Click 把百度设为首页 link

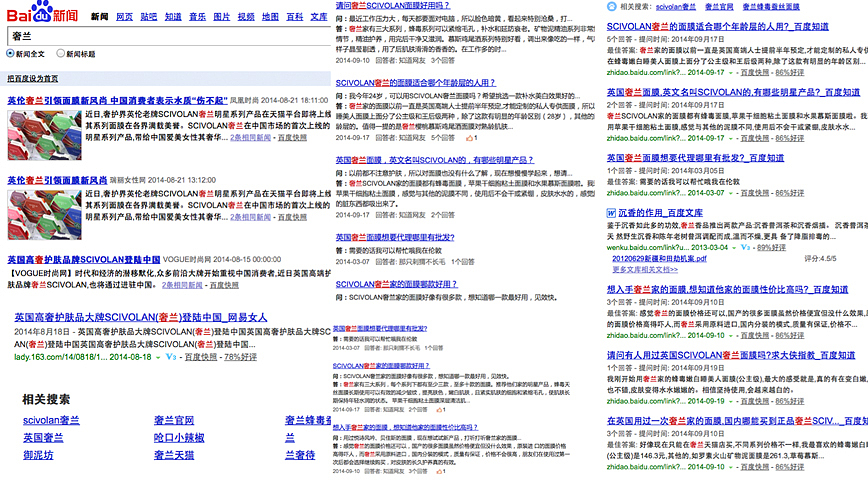click(x=33, y=79)
